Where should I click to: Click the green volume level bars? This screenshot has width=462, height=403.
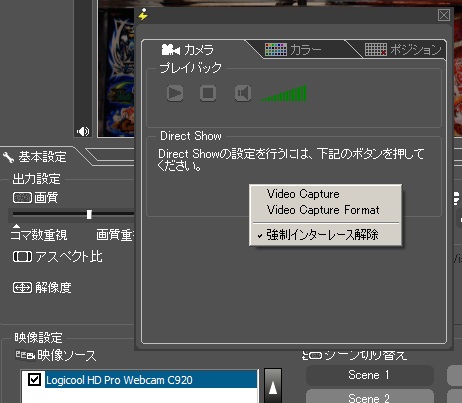click(x=284, y=94)
